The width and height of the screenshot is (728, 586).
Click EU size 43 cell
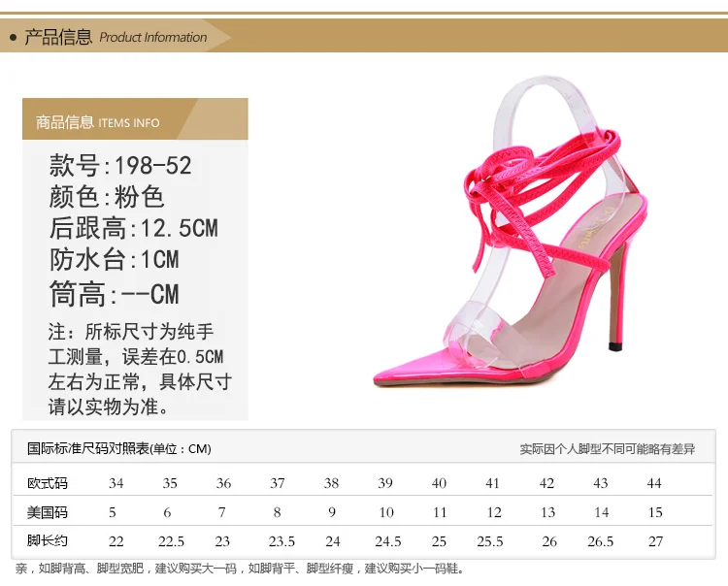coord(600,483)
